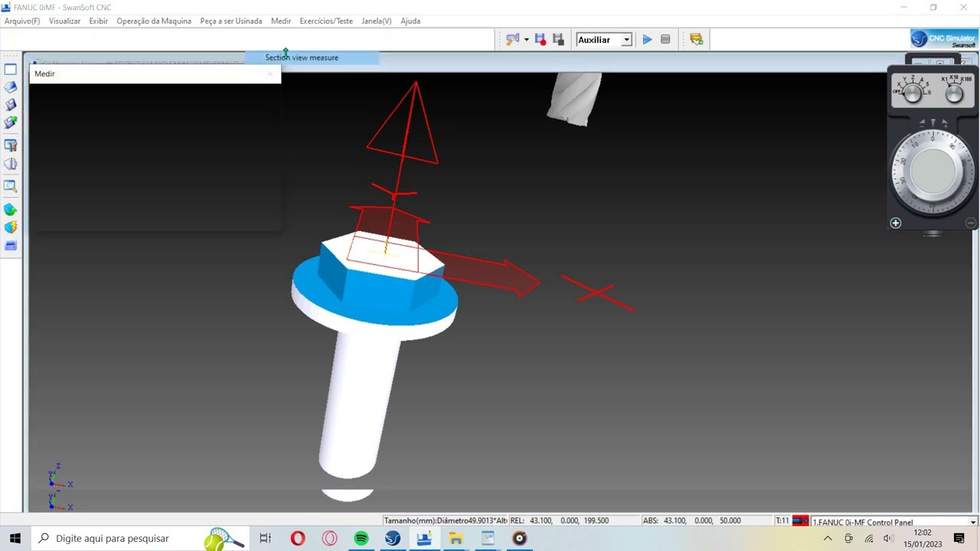Open the Peça a ser Usinada menu
The width and height of the screenshot is (980, 551).
point(231,21)
